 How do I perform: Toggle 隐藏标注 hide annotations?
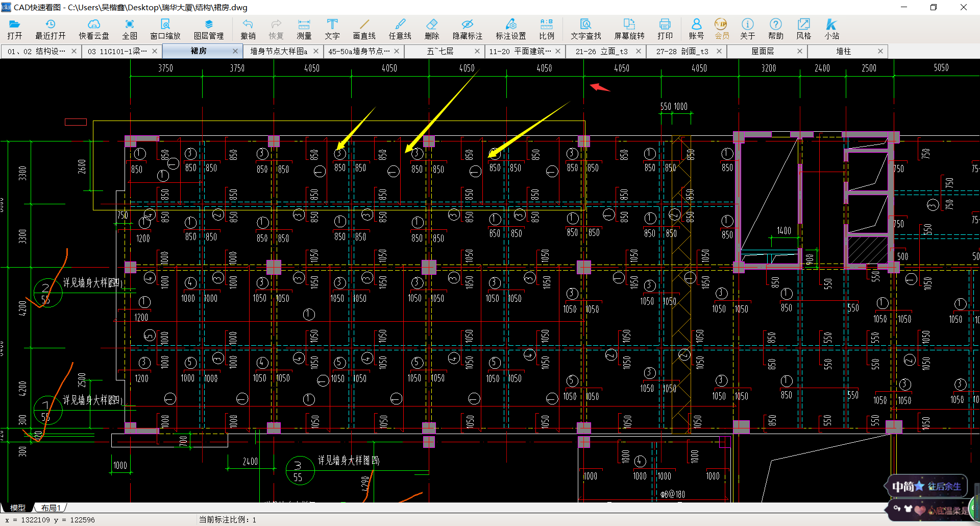(468, 29)
